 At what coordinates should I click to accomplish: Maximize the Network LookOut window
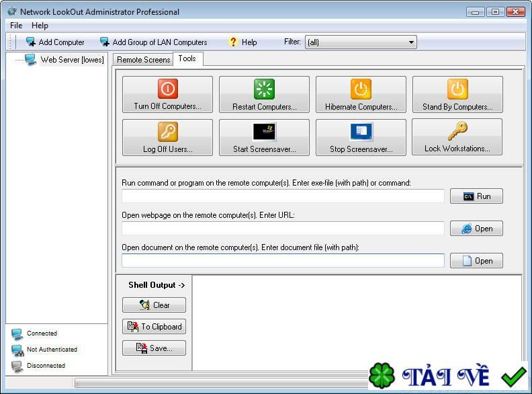point(495,12)
